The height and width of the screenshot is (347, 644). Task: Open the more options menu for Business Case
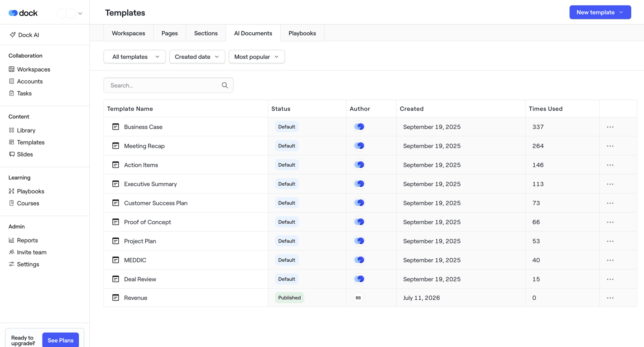click(x=610, y=127)
